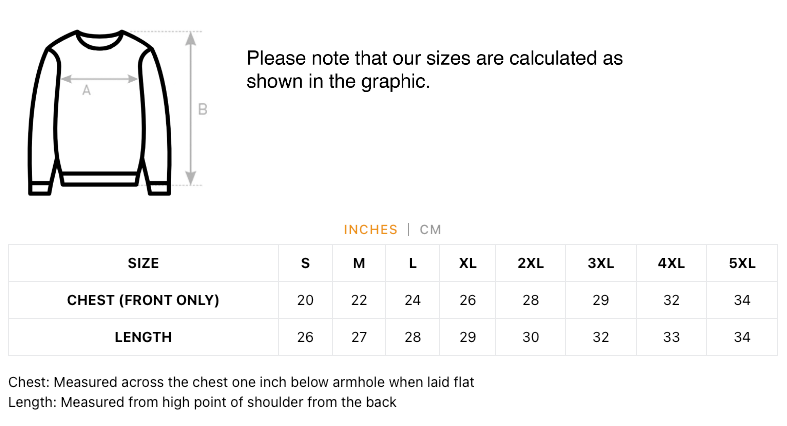Click the XL size column header
787x426 pixels.
click(x=467, y=263)
